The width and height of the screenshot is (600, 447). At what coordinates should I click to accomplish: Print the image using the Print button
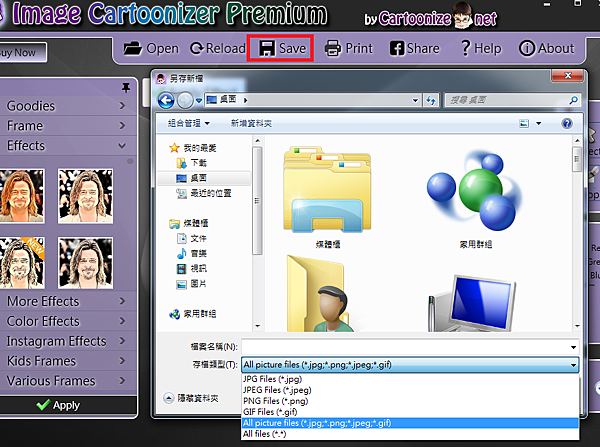(348, 49)
